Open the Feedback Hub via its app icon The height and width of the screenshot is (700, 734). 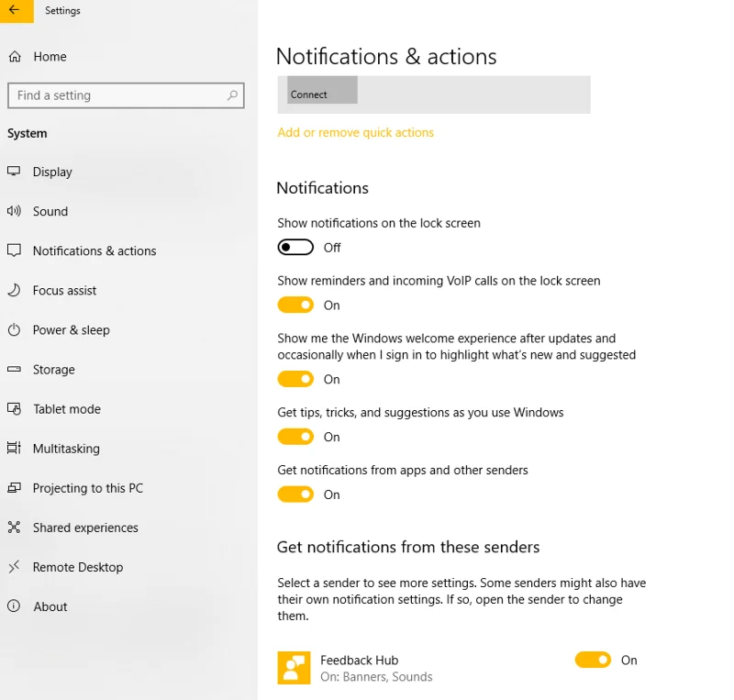[294, 667]
